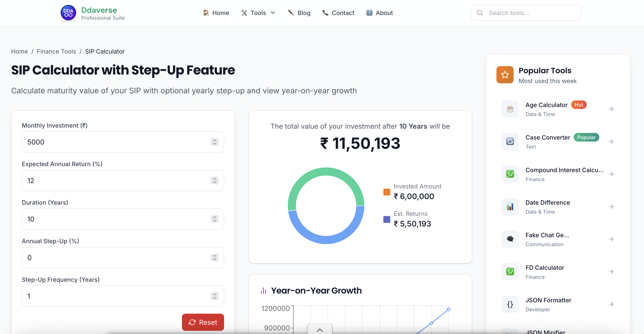644x334 pixels.
Task: Click the JSON Formatter curly braces icon
Action: click(x=510, y=304)
